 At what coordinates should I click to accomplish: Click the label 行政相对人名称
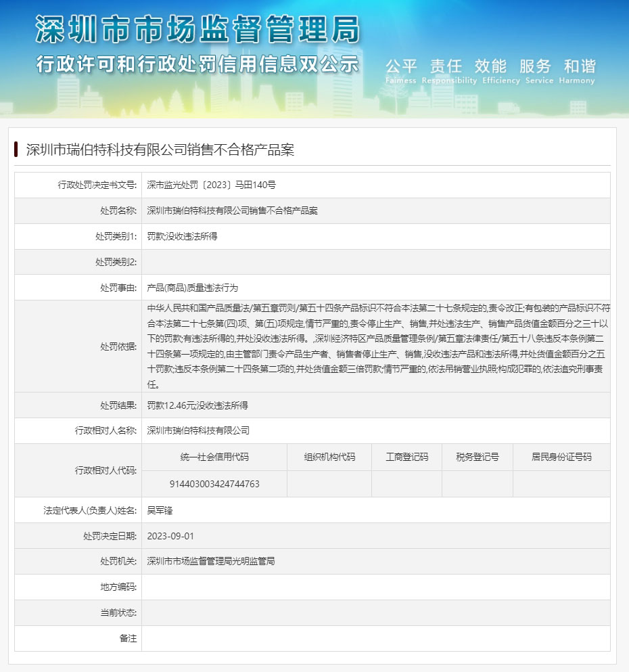106,430
